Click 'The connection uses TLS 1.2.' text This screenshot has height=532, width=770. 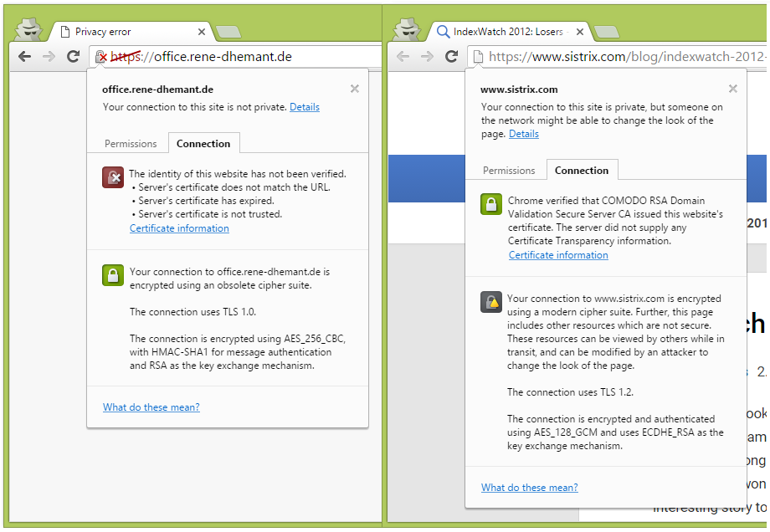click(x=570, y=392)
